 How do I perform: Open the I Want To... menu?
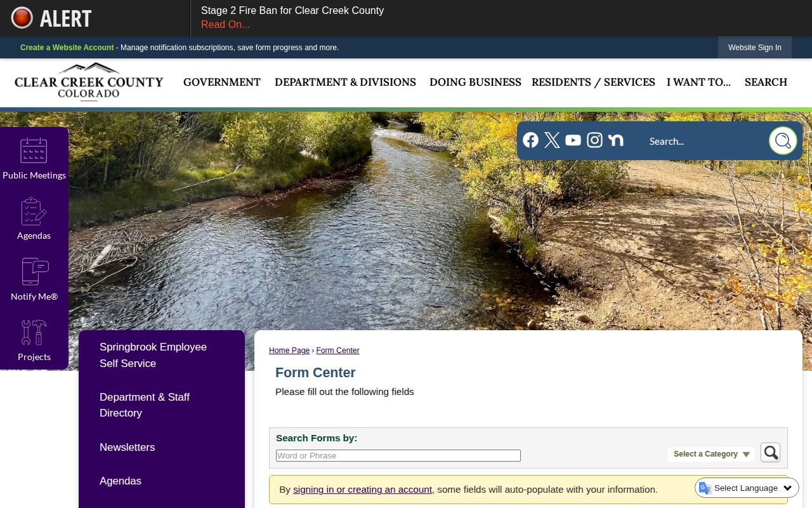(698, 82)
